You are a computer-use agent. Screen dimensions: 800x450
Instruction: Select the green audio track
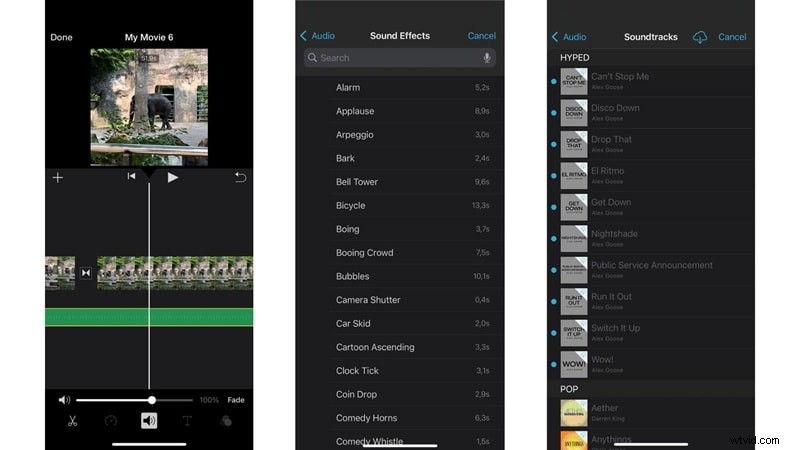point(149,317)
